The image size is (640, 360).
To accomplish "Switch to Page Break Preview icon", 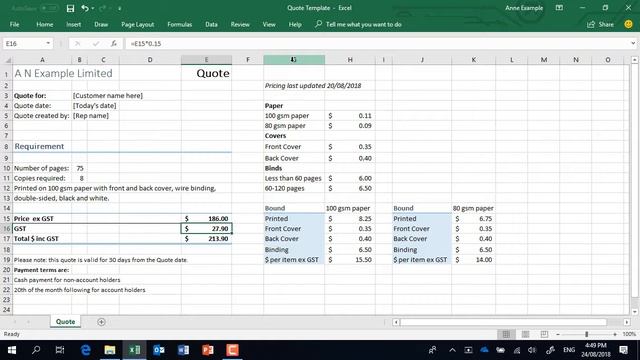I will pyautogui.click(x=544, y=334).
